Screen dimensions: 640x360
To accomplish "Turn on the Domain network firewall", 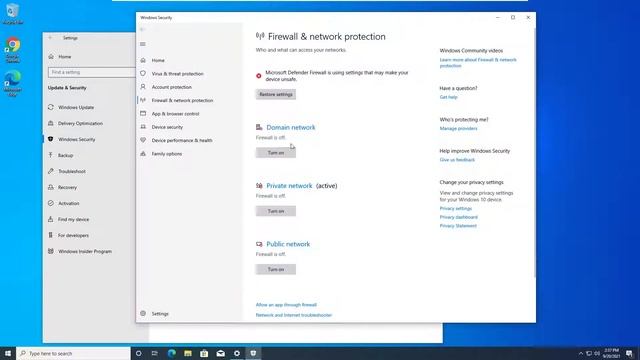I will tap(276, 153).
